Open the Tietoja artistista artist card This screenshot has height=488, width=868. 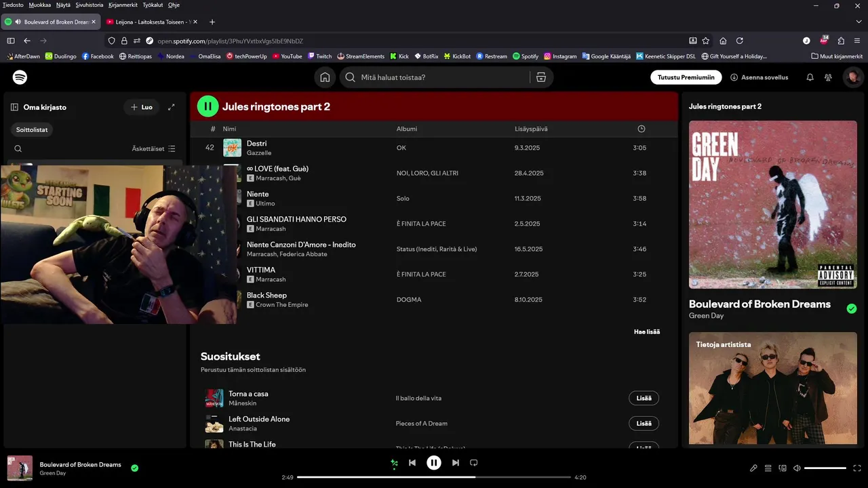coord(773,388)
